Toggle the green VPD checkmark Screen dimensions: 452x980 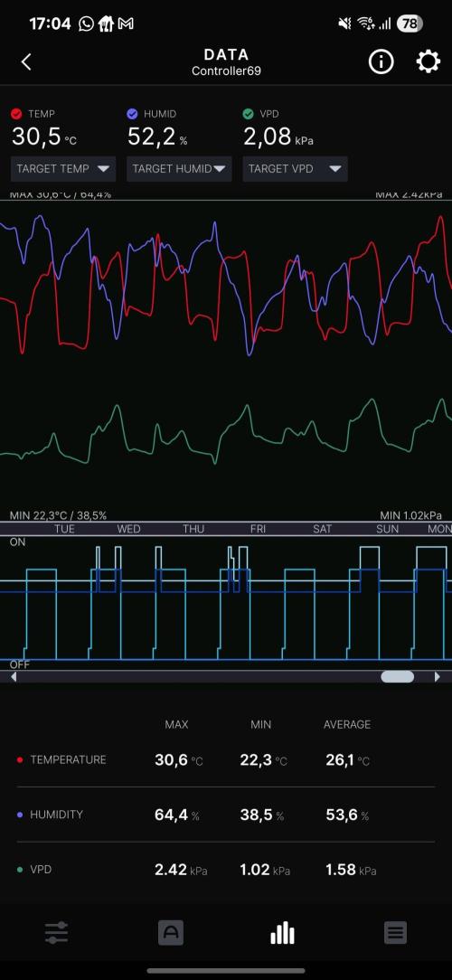pyautogui.click(x=249, y=114)
